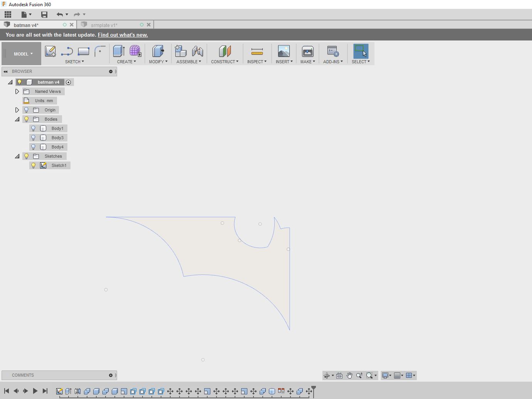Collapse the browser panel with double arrows
The width and height of the screenshot is (532, 399).
coord(5,71)
